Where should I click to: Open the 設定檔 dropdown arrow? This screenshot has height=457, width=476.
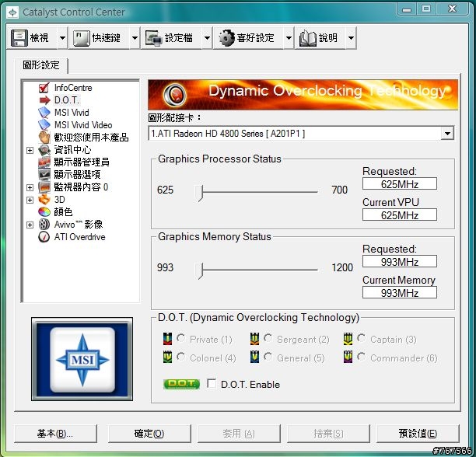click(x=207, y=38)
